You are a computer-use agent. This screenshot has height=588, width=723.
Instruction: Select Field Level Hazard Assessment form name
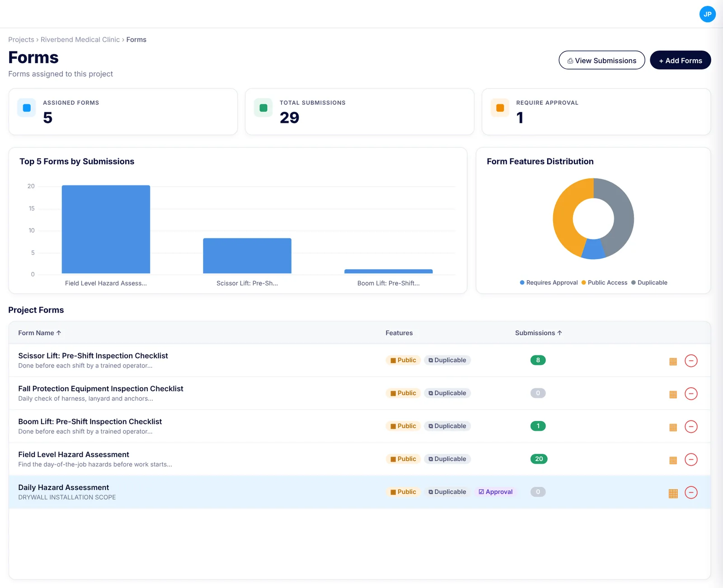point(74,454)
